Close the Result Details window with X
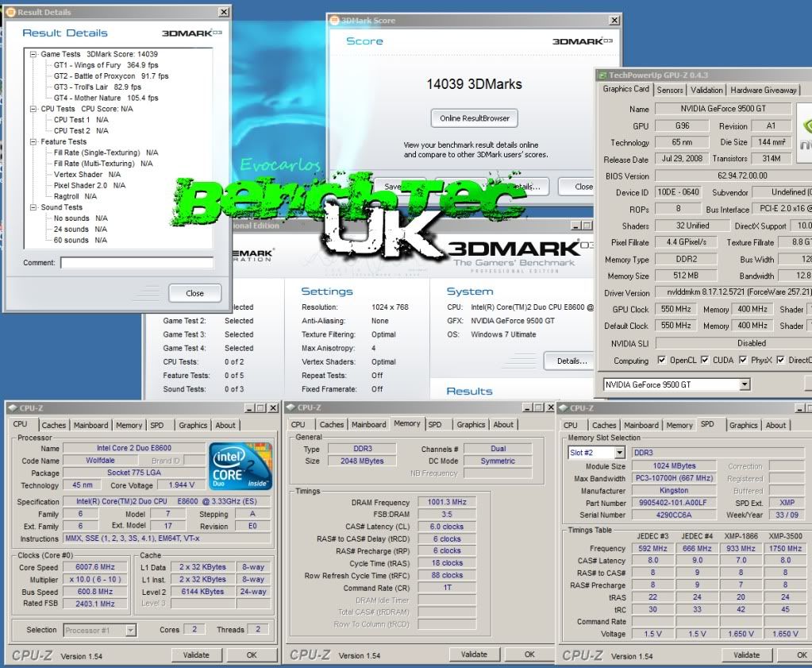 click(x=224, y=12)
